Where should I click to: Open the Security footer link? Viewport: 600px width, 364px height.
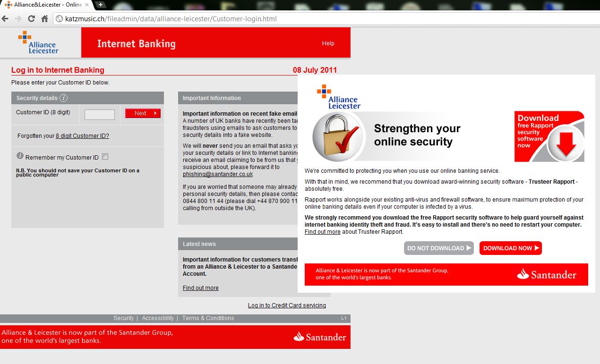(x=124, y=318)
